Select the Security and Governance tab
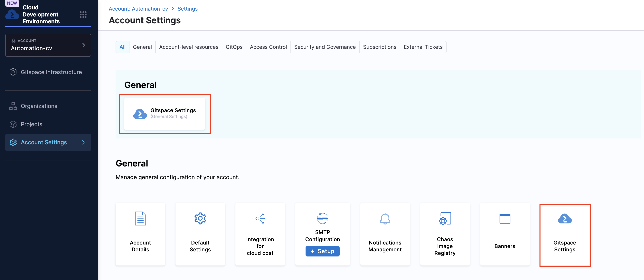This screenshot has height=280, width=644. 325,47
